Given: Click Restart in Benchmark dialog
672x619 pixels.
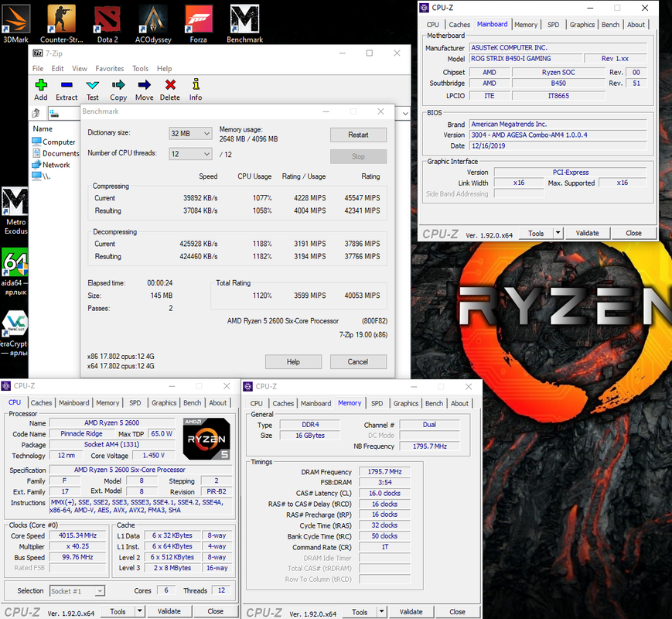Looking at the screenshot, I should point(358,135).
